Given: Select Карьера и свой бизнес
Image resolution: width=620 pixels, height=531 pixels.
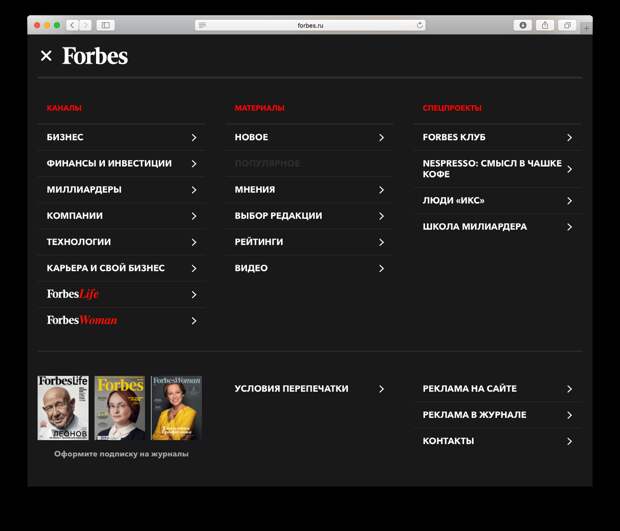Looking at the screenshot, I should (121, 268).
